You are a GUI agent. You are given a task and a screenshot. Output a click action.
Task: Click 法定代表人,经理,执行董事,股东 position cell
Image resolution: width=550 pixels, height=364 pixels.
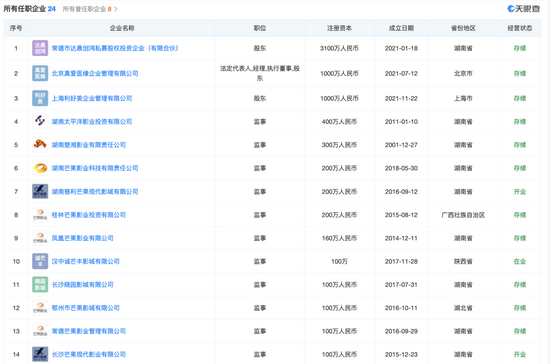(260, 73)
